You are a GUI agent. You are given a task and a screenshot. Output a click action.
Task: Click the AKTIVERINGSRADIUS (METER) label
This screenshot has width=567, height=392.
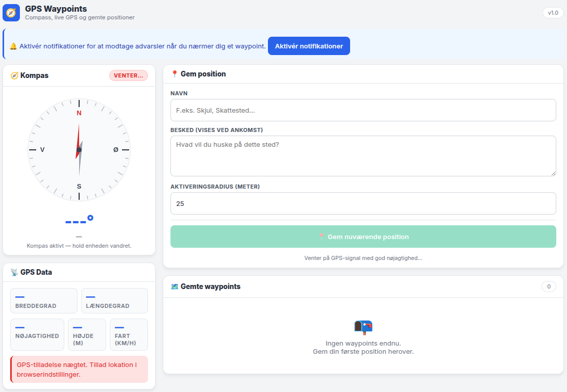tap(215, 187)
